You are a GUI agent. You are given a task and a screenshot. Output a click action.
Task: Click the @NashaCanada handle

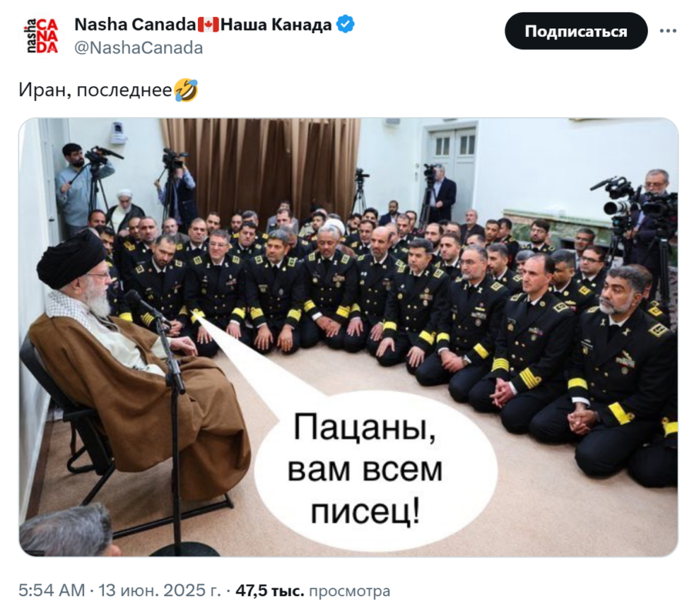coord(139,48)
